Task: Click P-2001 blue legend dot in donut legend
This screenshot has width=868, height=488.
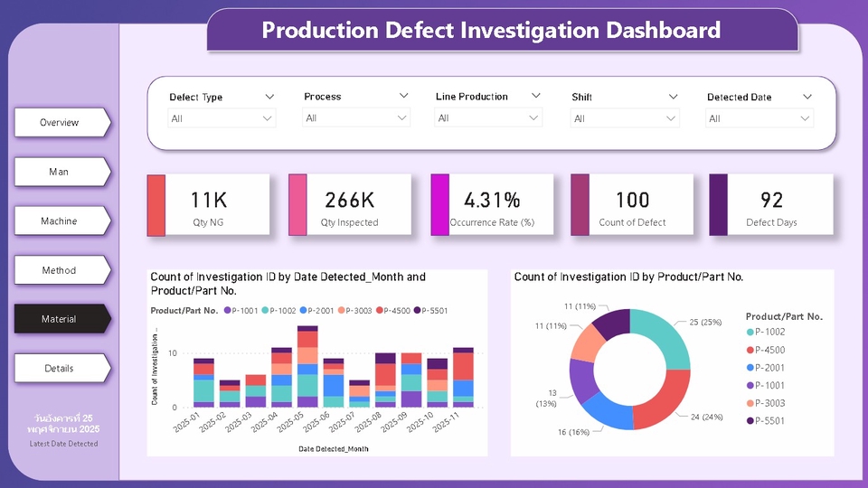Action: click(751, 368)
